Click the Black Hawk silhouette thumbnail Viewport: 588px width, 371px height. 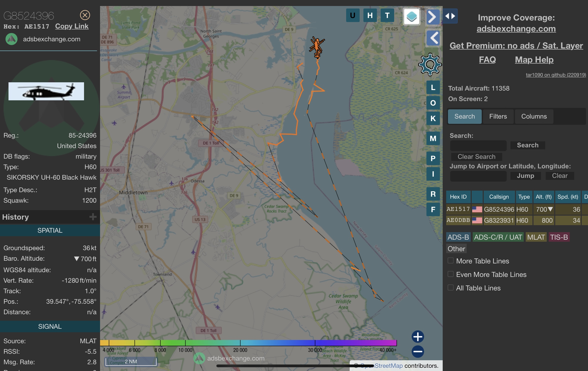click(x=46, y=91)
